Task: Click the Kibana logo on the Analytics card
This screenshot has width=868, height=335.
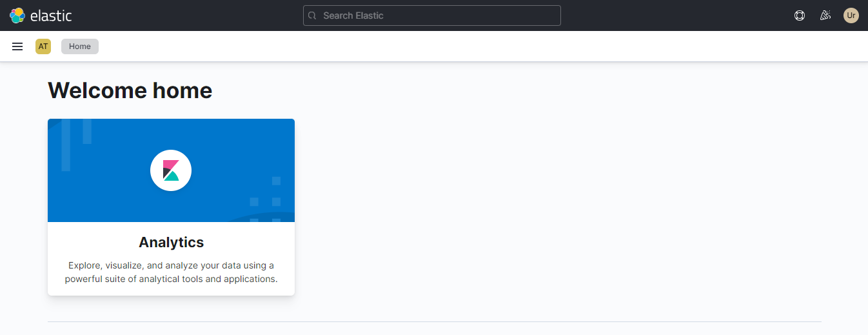Action: [x=171, y=170]
